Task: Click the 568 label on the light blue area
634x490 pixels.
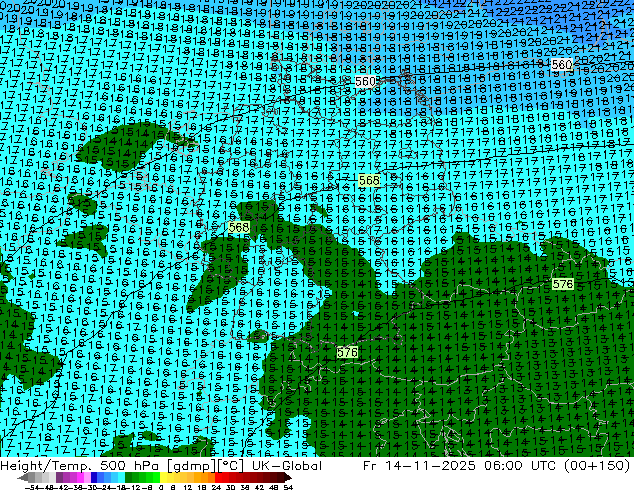Action: (x=369, y=180)
